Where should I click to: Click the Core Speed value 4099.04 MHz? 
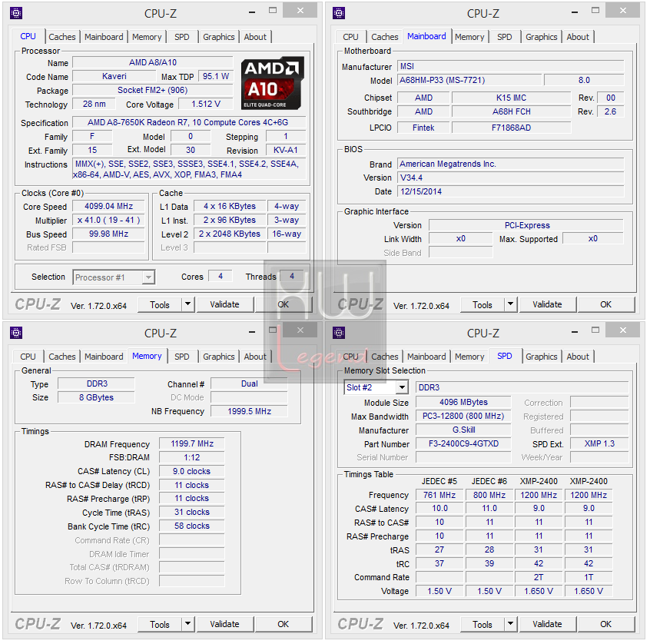[108, 206]
